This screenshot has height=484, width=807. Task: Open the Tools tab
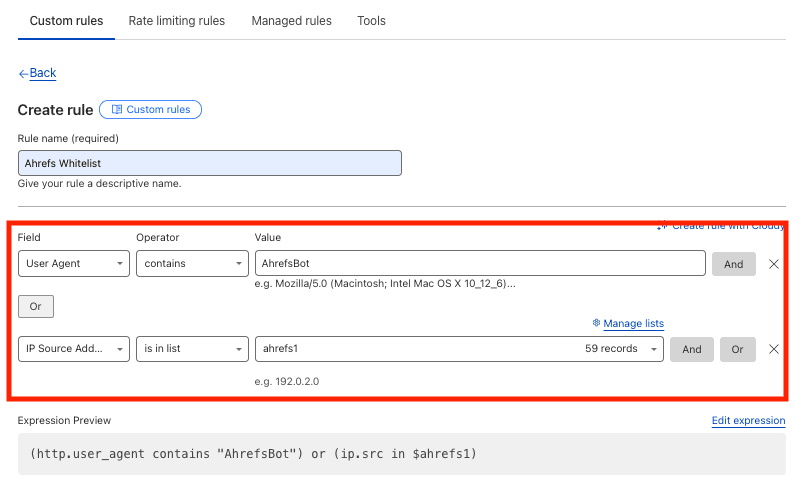(x=371, y=21)
